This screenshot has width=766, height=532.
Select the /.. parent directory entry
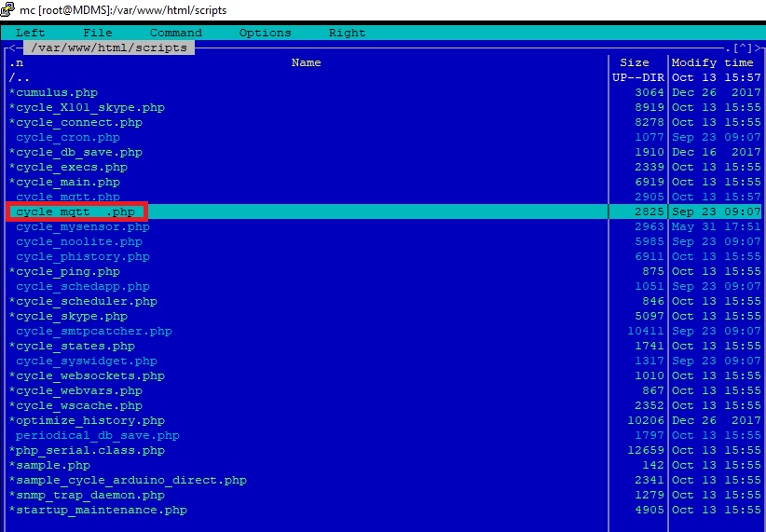(x=20, y=77)
